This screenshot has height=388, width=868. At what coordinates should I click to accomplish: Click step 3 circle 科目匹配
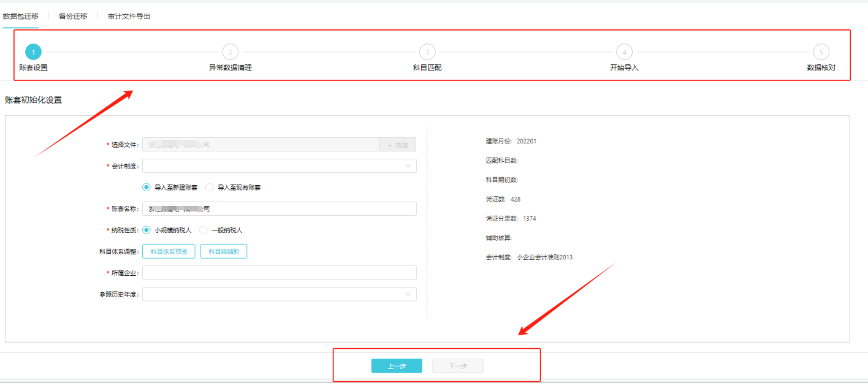427,52
